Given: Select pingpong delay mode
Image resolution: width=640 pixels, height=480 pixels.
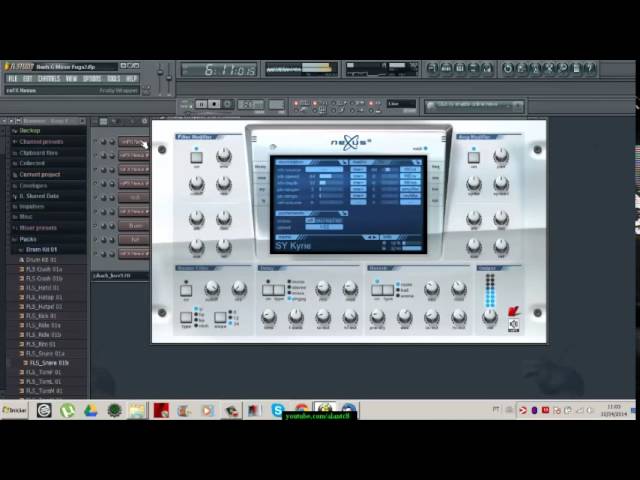Looking at the screenshot, I should (297, 299).
